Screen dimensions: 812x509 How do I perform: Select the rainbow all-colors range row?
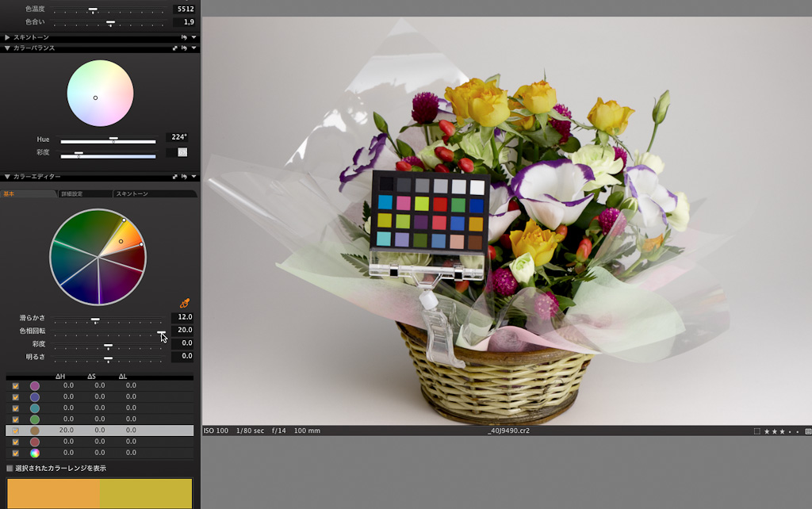35,453
